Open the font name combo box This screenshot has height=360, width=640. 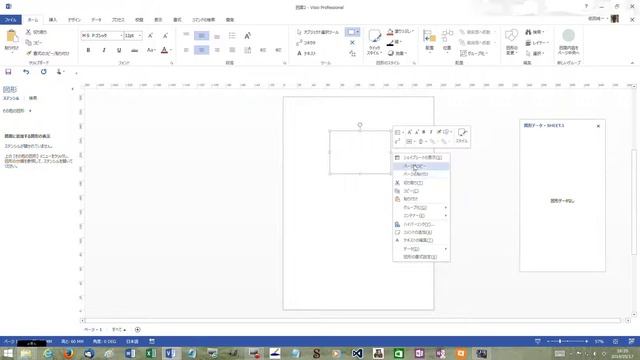102,36
